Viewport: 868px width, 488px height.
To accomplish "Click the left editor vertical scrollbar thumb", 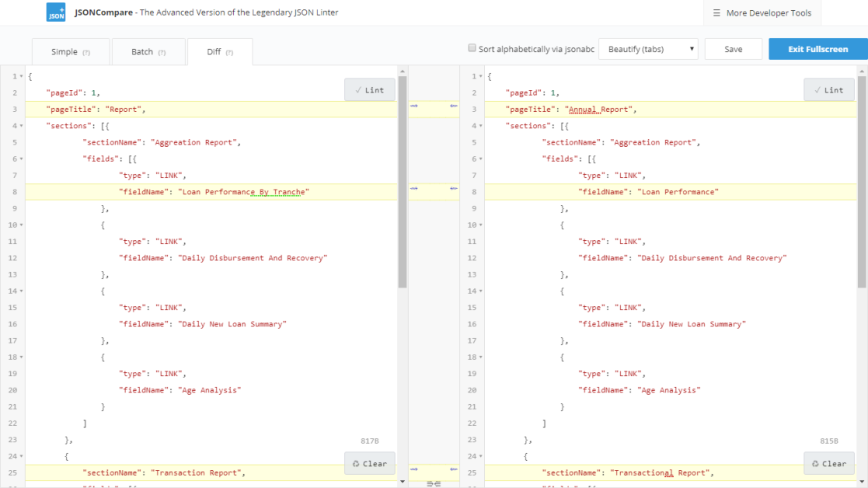I will click(403, 182).
